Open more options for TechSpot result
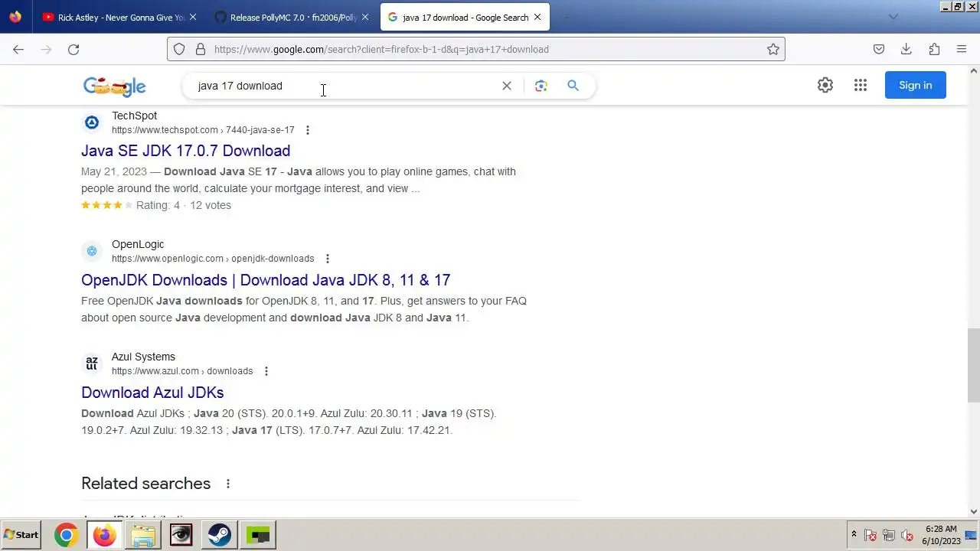Screen dimensions: 980x551 [x=308, y=130]
